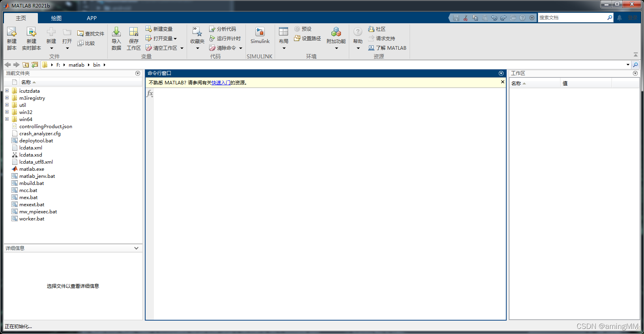
Task: Click the up-one-level folder icon
Action: pos(26,65)
